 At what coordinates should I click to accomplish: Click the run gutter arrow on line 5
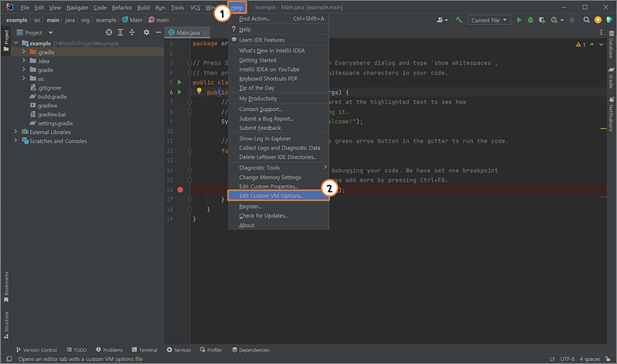pyautogui.click(x=180, y=83)
